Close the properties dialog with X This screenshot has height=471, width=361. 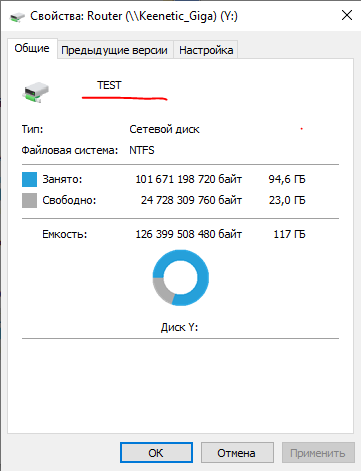pyautogui.click(x=347, y=15)
